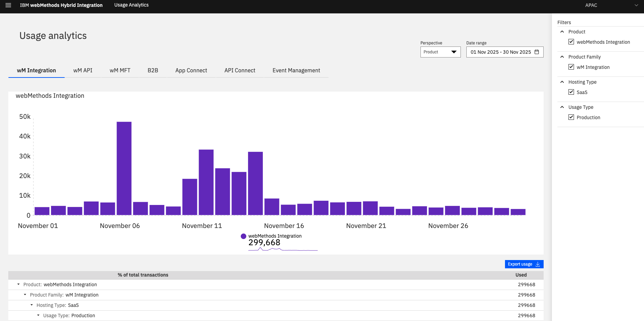This screenshot has height=321, width=644.
Task: Collapse the Usage Type filter section
Action: (x=562, y=107)
